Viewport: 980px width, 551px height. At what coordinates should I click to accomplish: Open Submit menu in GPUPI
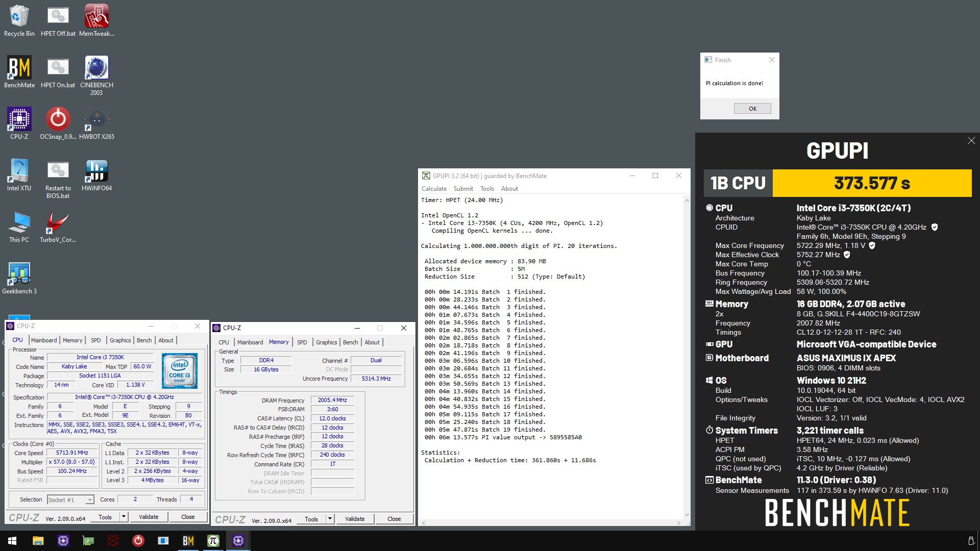click(463, 189)
